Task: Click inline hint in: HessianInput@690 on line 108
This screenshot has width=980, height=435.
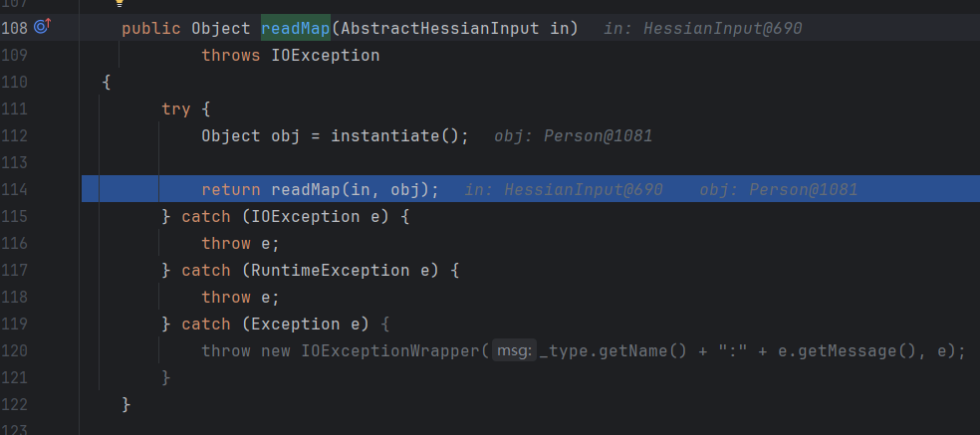Action: [x=702, y=28]
